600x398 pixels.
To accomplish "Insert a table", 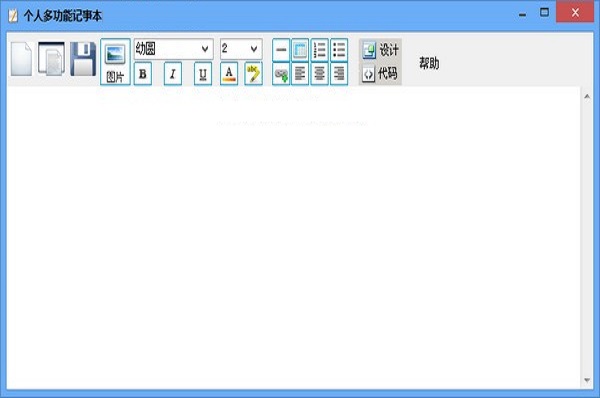I will pyautogui.click(x=300, y=50).
